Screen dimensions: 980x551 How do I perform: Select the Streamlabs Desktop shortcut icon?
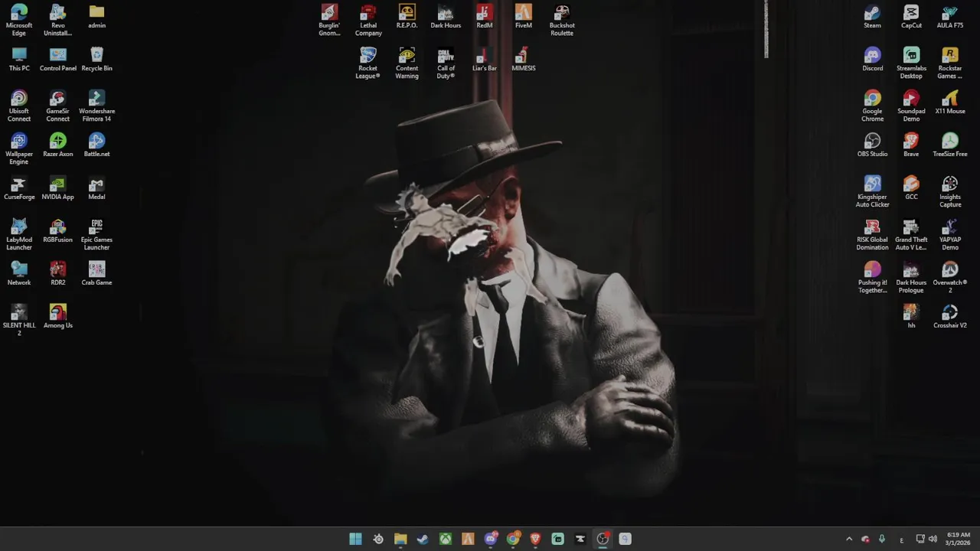(x=911, y=63)
